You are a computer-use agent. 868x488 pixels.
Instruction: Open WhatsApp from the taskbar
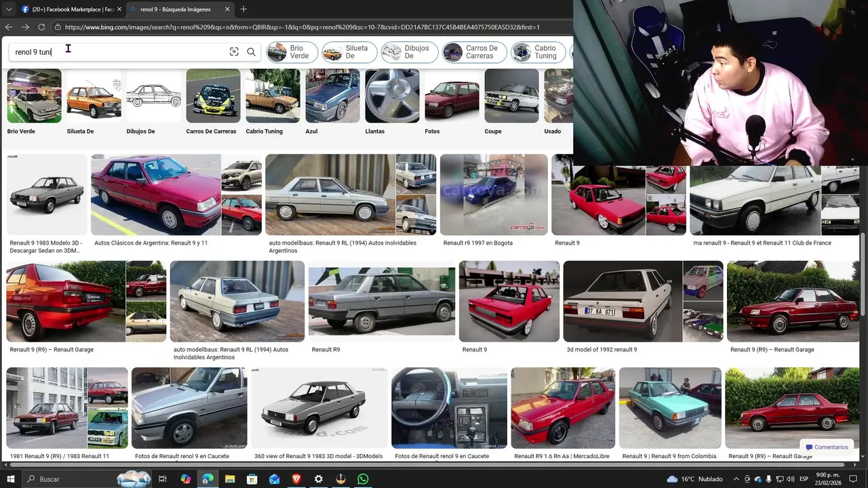(363, 479)
